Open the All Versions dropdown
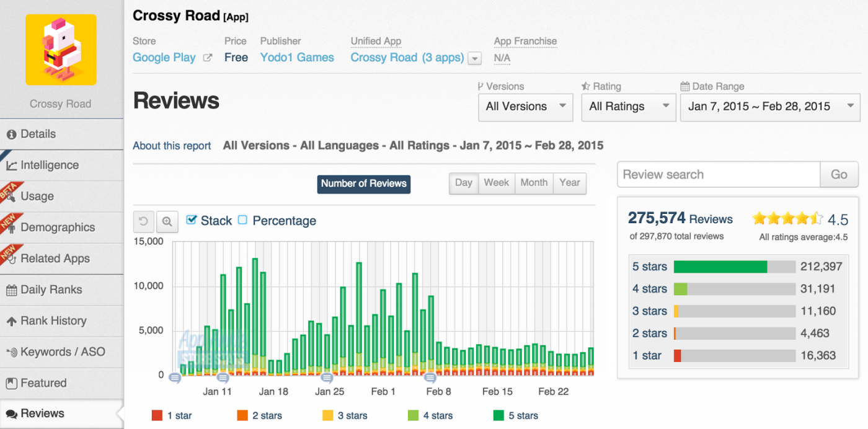The width and height of the screenshot is (868, 429). click(x=525, y=107)
